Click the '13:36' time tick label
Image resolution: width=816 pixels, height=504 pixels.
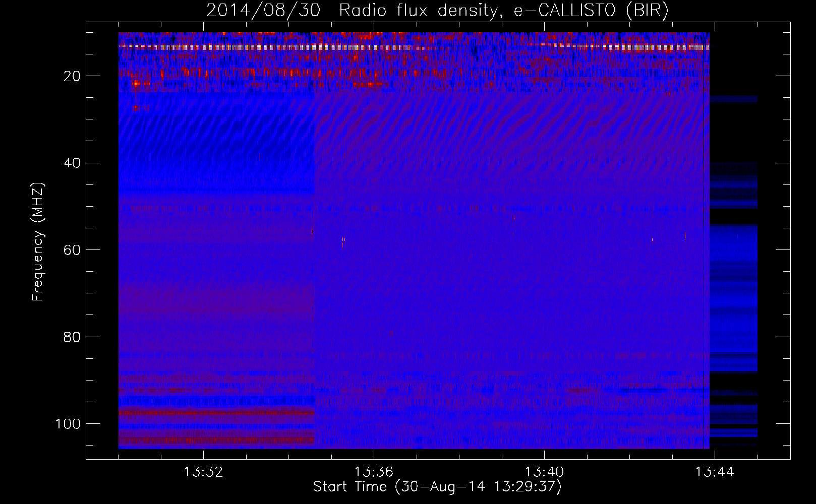pyautogui.click(x=374, y=472)
